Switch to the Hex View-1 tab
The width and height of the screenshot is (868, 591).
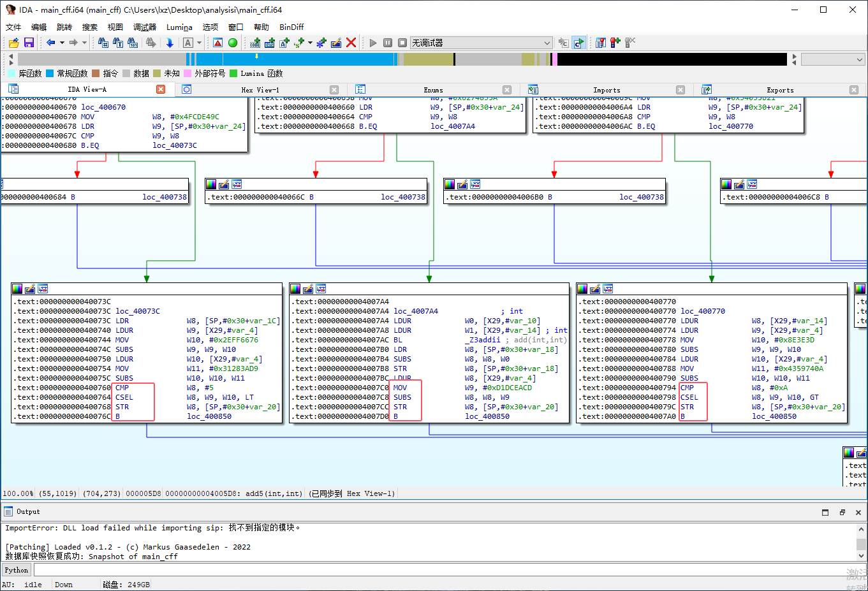(x=260, y=90)
